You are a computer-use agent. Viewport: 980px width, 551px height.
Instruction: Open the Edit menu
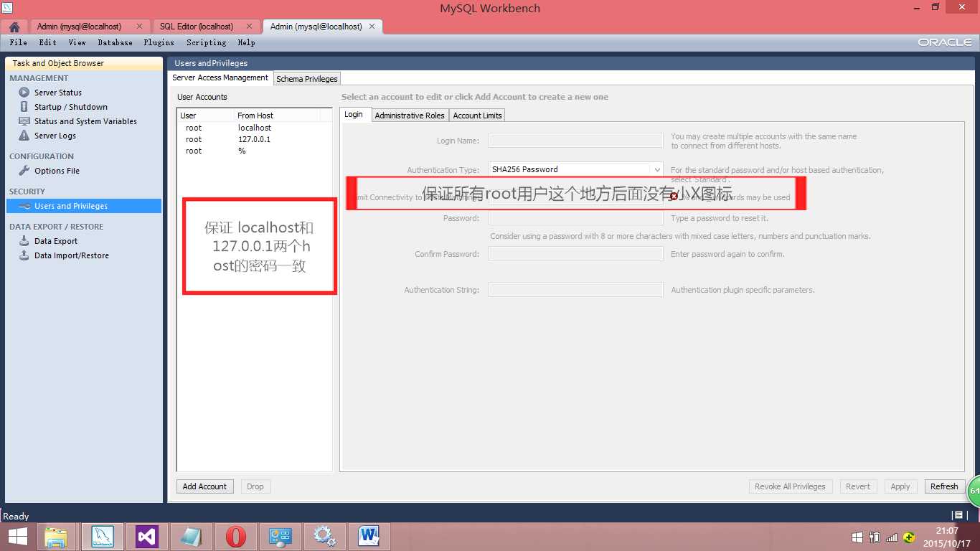point(47,43)
